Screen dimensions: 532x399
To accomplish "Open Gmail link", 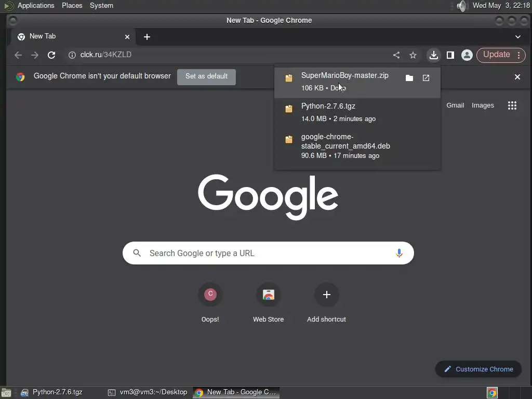I will coord(455,105).
